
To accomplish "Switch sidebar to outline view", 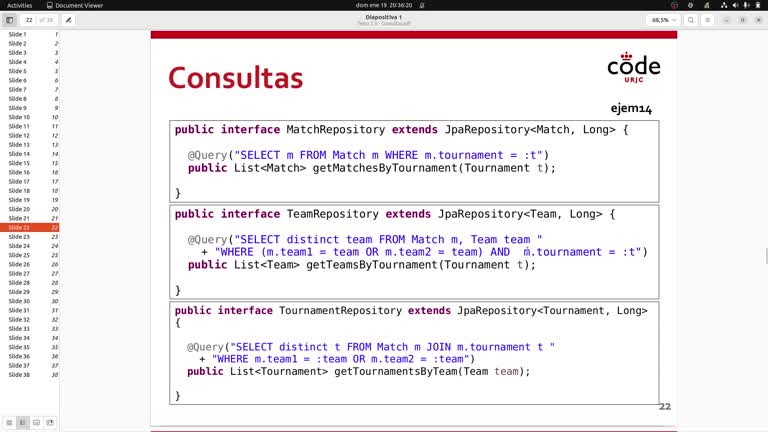I will (x=23, y=422).
